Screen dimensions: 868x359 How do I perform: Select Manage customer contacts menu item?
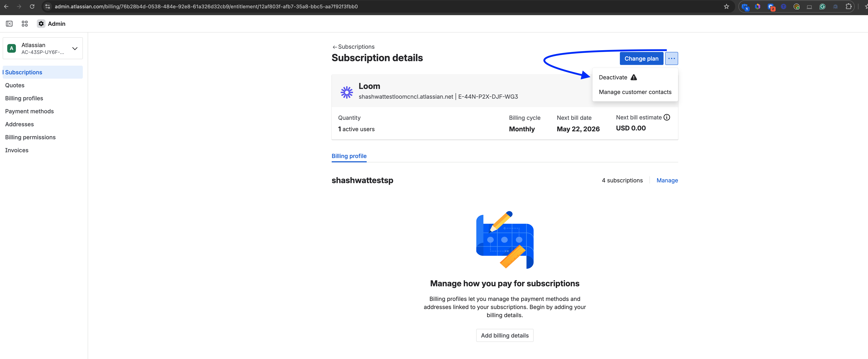(x=635, y=92)
